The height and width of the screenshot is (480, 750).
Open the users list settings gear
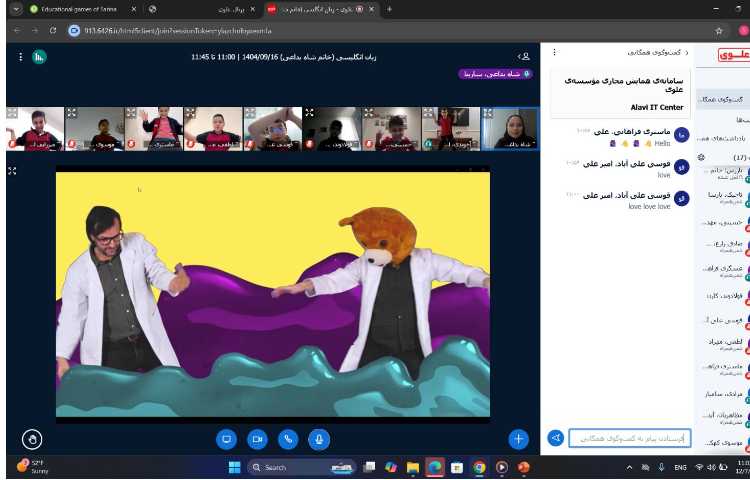click(x=701, y=157)
